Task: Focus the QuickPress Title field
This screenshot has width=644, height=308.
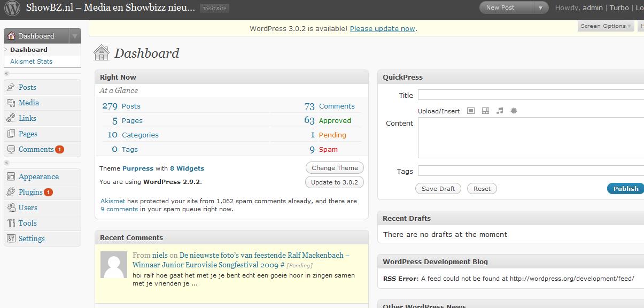Action: pos(531,95)
